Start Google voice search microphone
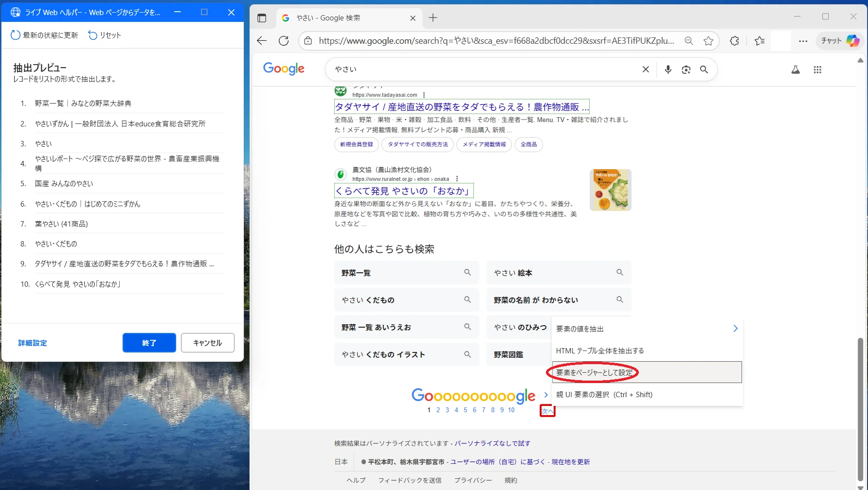Viewport: 868px width, 490px height. point(668,70)
